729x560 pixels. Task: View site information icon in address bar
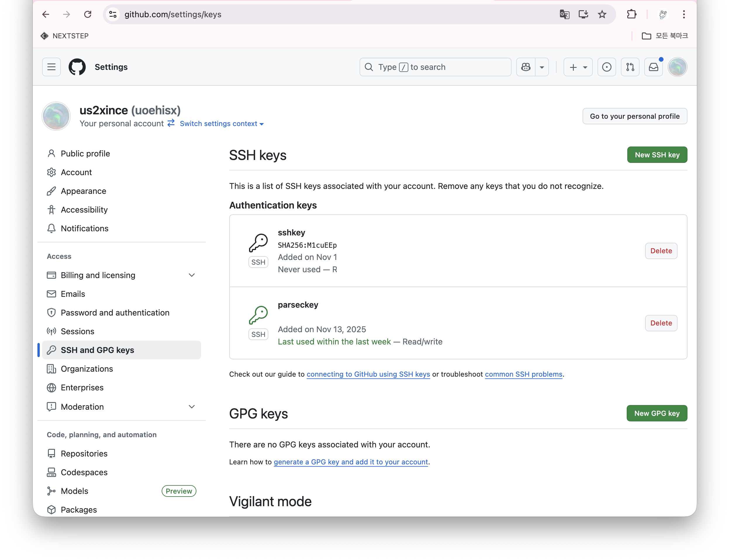point(113,14)
